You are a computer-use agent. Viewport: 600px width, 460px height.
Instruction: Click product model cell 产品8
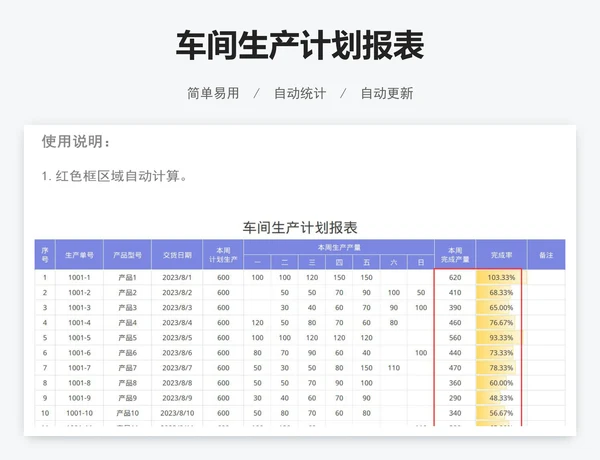click(x=127, y=383)
